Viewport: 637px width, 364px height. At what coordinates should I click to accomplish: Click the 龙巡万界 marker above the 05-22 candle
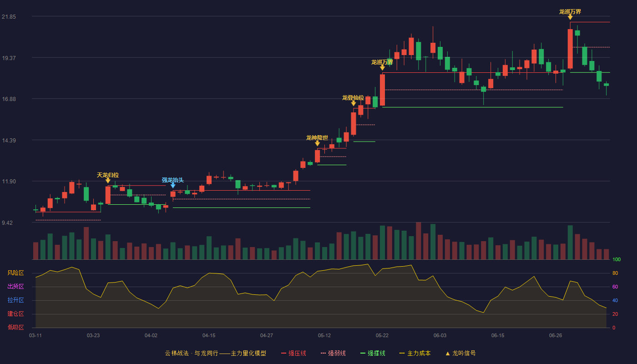pos(382,68)
